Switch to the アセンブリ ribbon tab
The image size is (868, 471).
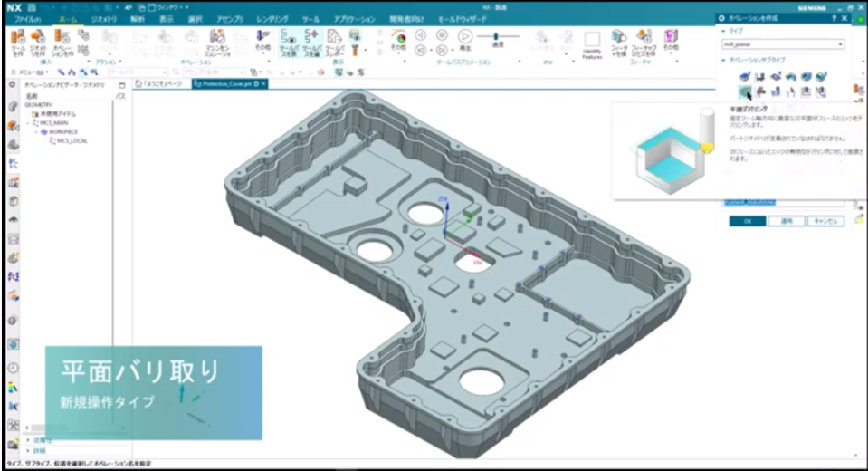click(230, 19)
